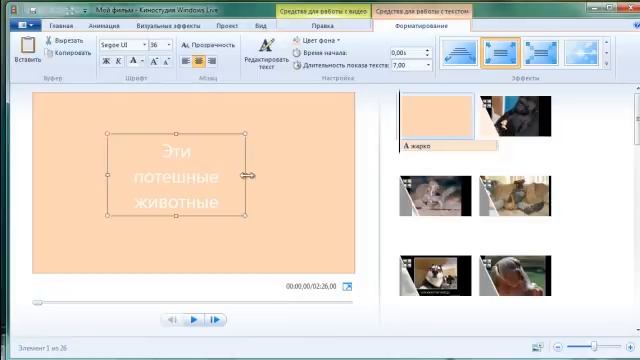Play the movie preview
Viewport: 640px width, 360px height.
pyautogui.click(x=194, y=320)
